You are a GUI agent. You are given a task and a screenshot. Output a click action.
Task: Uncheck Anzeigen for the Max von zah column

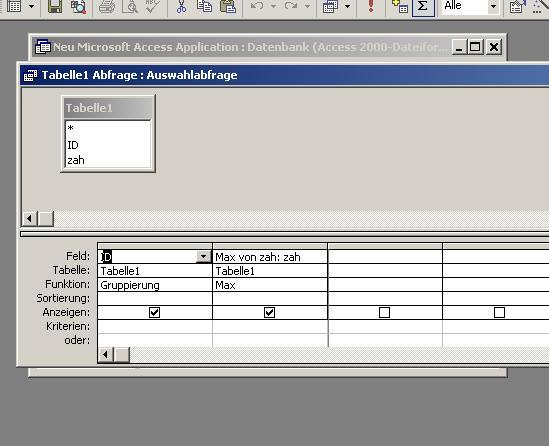pyautogui.click(x=269, y=312)
